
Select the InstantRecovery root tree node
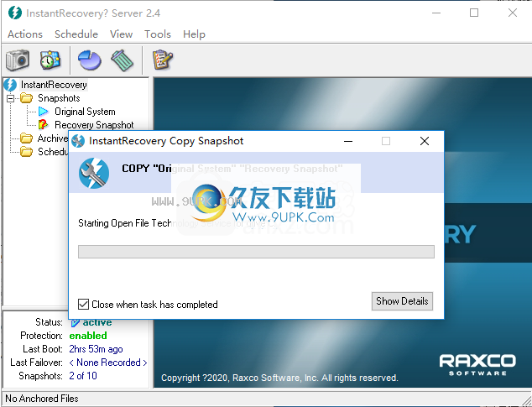tap(54, 85)
